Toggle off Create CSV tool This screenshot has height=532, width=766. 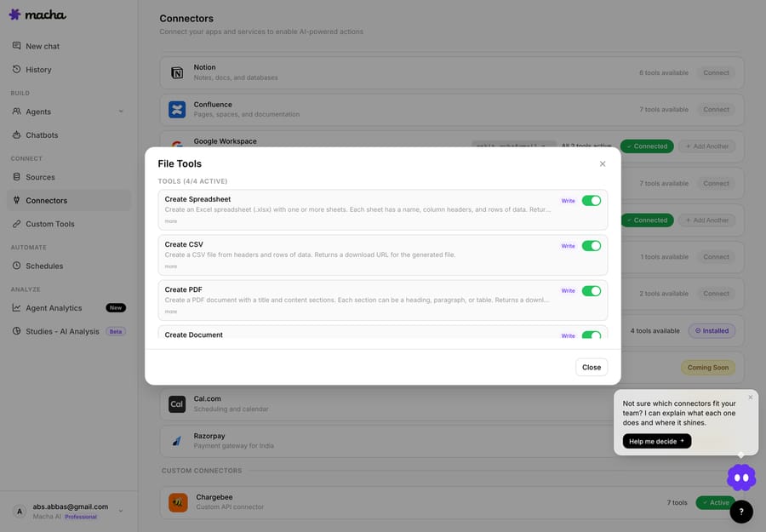592,246
